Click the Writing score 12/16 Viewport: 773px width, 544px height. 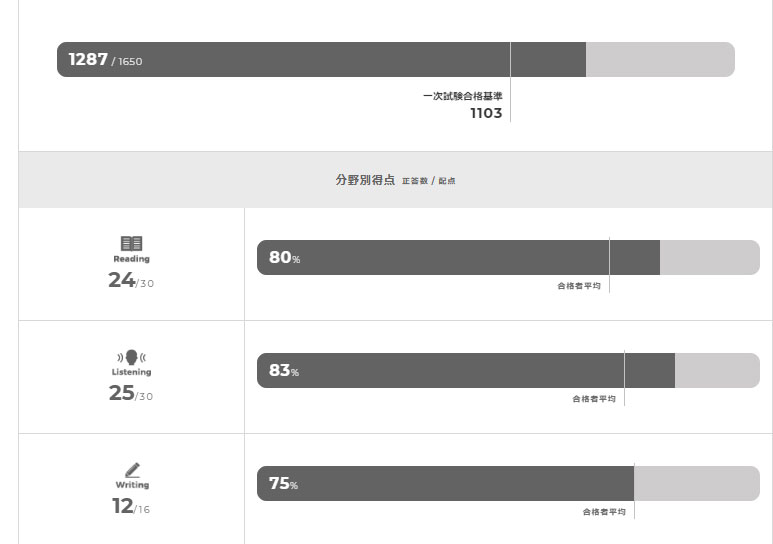(131, 506)
